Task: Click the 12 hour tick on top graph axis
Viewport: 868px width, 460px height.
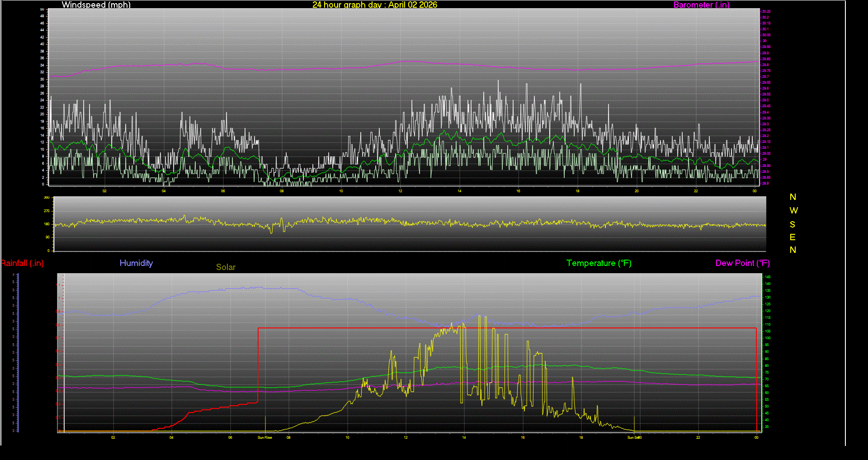Action: [400, 191]
